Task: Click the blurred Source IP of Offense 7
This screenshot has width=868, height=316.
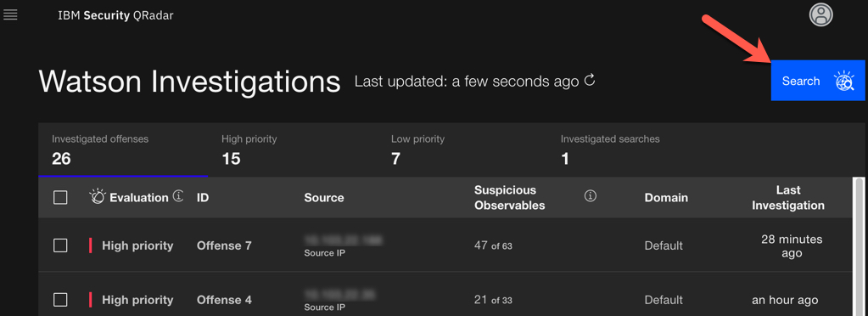Action: coord(344,240)
